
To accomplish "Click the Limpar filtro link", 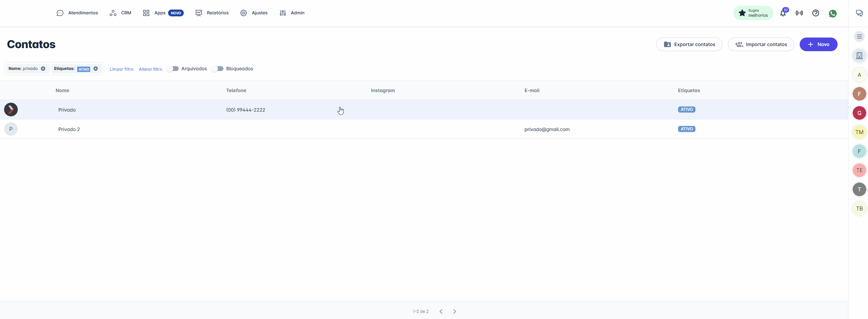I will point(122,69).
